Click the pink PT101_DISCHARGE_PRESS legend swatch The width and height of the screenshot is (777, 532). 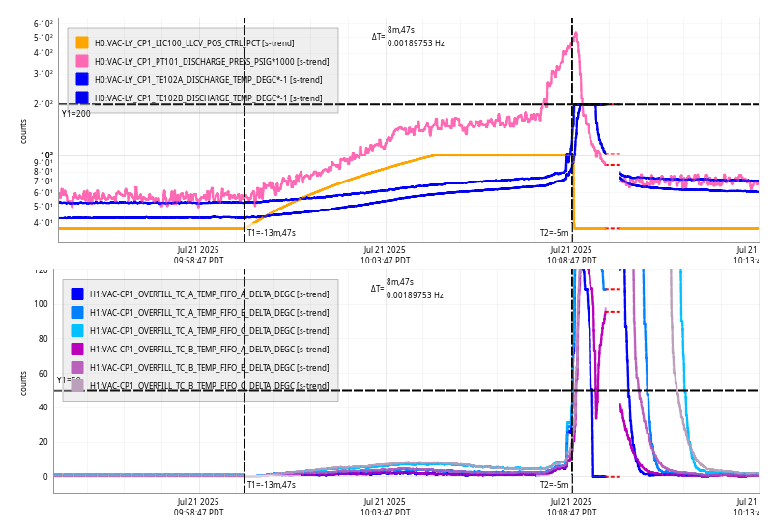[x=82, y=61]
